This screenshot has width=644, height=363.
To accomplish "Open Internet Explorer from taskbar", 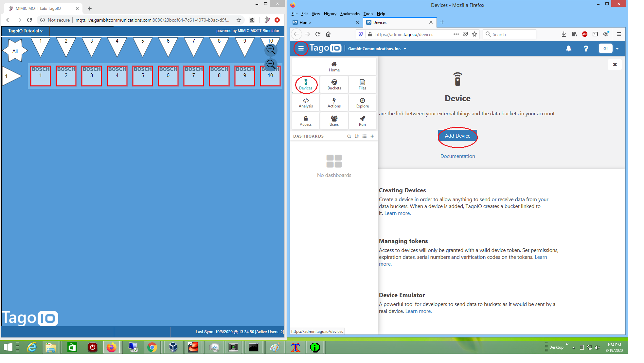I will (x=32, y=347).
